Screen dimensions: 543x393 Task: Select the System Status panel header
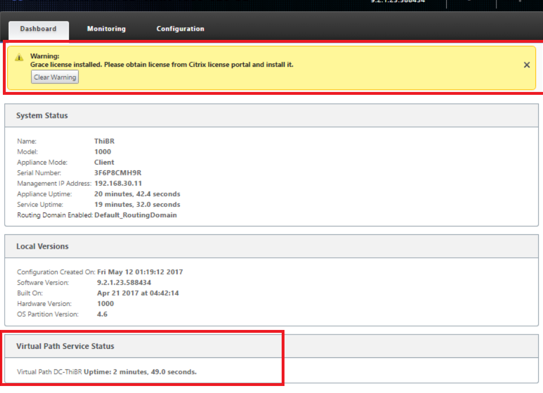tap(271, 116)
